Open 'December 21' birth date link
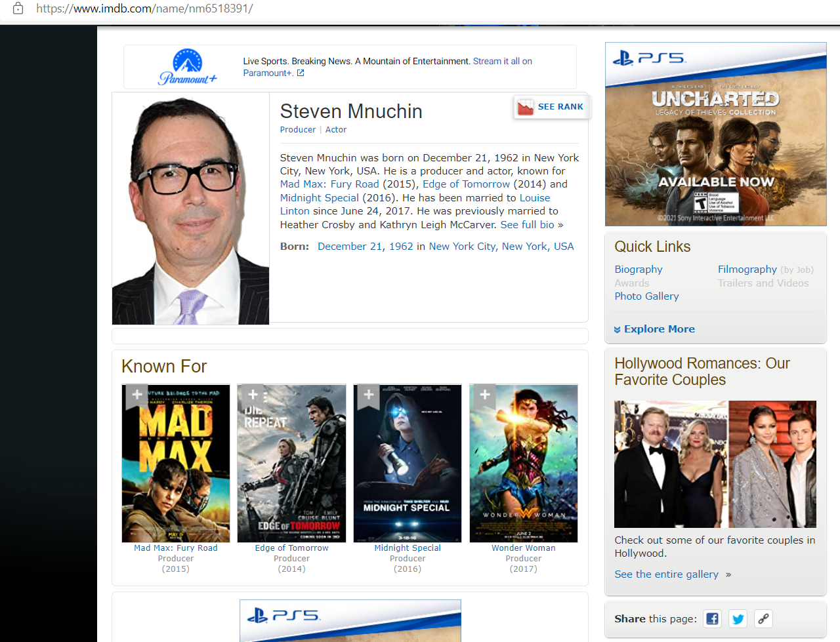This screenshot has height=642, width=840. 351,247
